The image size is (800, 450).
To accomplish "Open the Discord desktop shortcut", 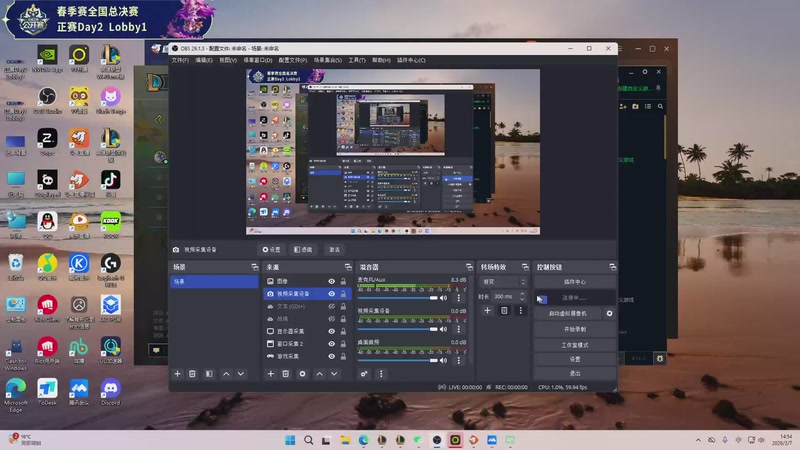I will coord(110,392).
